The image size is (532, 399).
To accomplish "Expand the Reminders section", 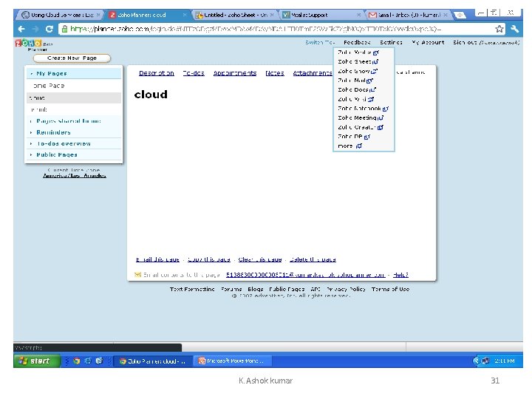I will point(74,132).
